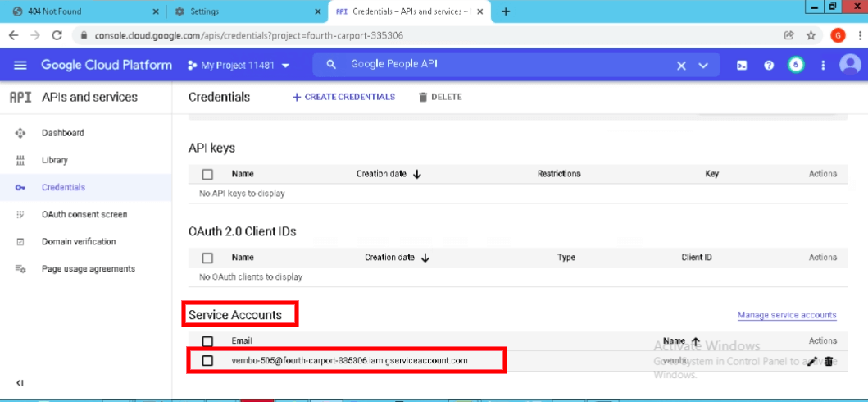Click the Page usage agreements icon
This screenshot has height=402, width=868.
20,268
